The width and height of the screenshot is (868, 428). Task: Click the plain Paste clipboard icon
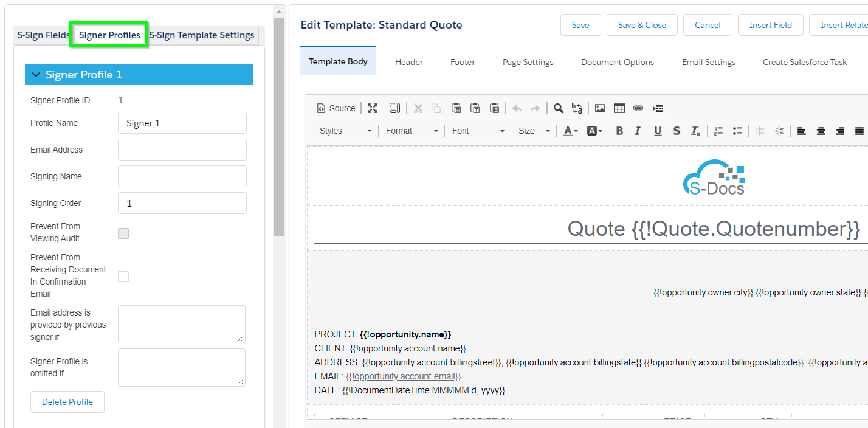point(456,108)
